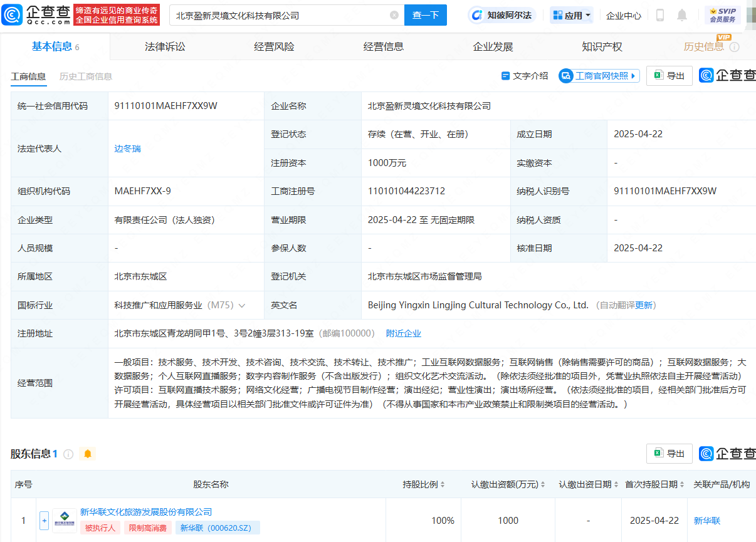
Task: Click the credit code 91110101MAEHF7XX9W value
Action: [165, 106]
